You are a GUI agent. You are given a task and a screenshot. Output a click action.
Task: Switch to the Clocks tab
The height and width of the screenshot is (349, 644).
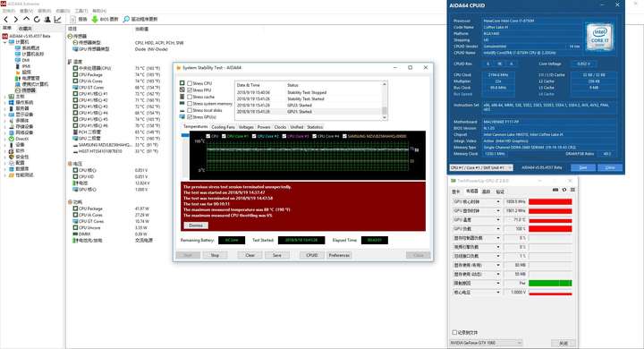(x=280, y=127)
